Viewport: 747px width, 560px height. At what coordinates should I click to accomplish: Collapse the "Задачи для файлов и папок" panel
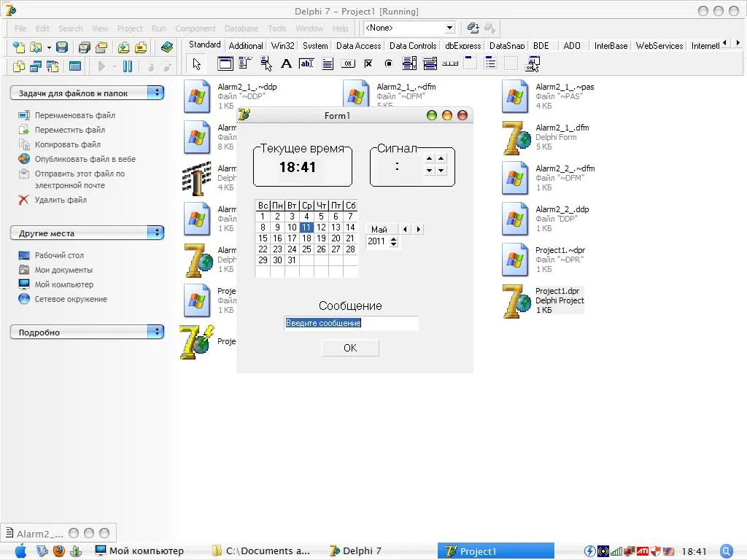pyautogui.click(x=155, y=93)
